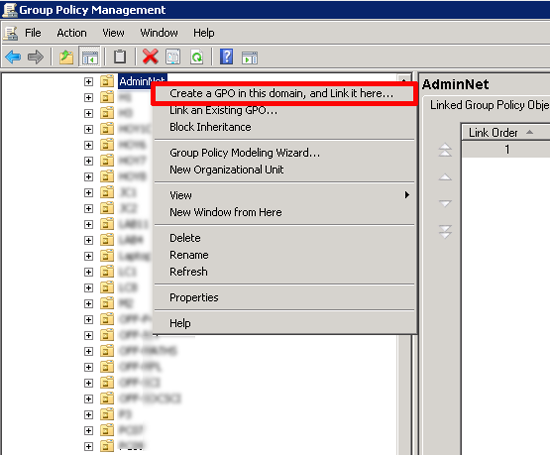Viewport: 550px width, 455px height.
Task: Select link order row 1
Action: pos(506,150)
